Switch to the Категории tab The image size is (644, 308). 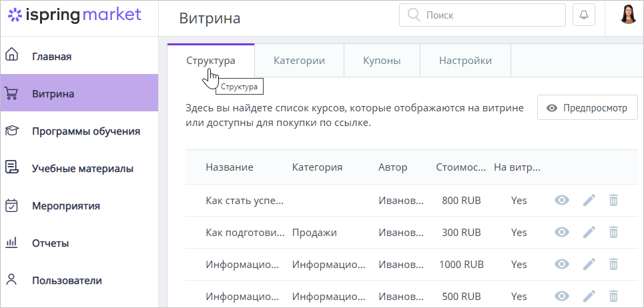[x=299, y=61]
